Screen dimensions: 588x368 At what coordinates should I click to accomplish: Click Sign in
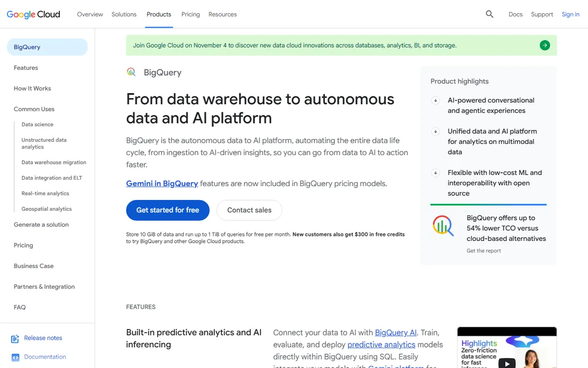(570, 14)
